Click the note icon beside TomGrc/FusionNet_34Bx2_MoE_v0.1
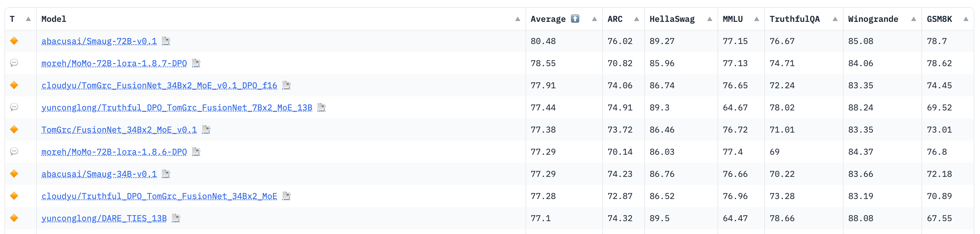 [206, 130]
